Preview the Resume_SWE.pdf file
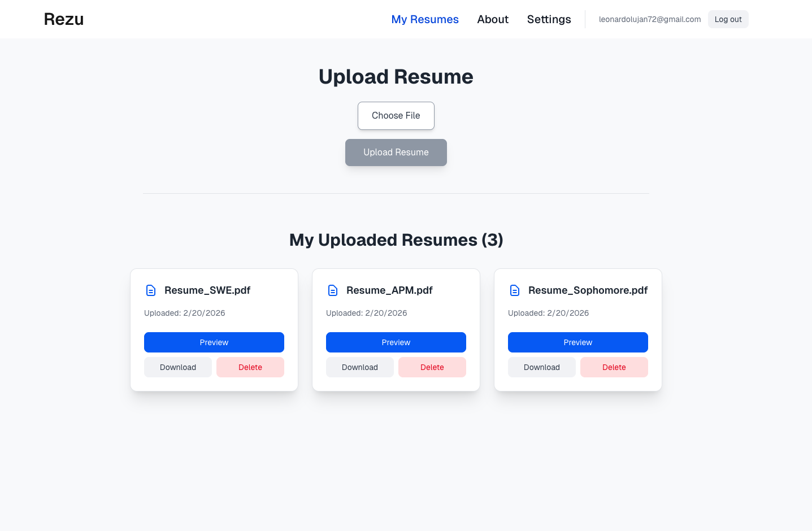Viewport: 812px width, 531px height. coord(214,342)
